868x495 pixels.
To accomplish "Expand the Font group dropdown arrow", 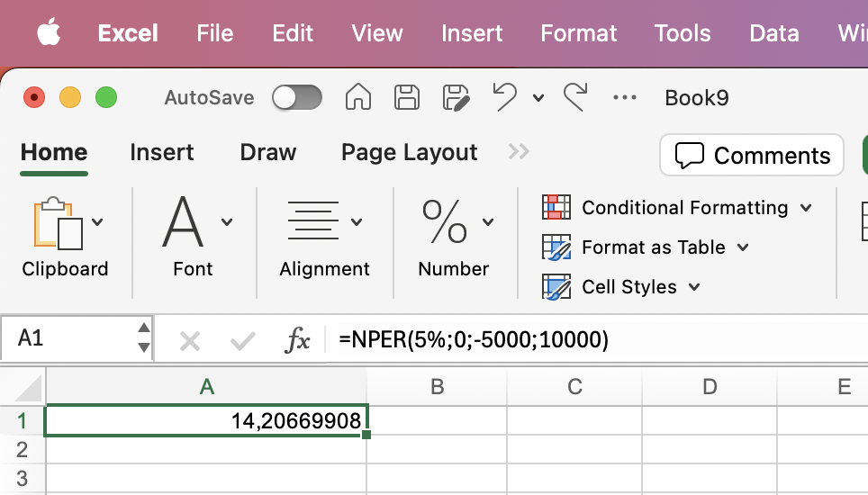I will [226, 221].
